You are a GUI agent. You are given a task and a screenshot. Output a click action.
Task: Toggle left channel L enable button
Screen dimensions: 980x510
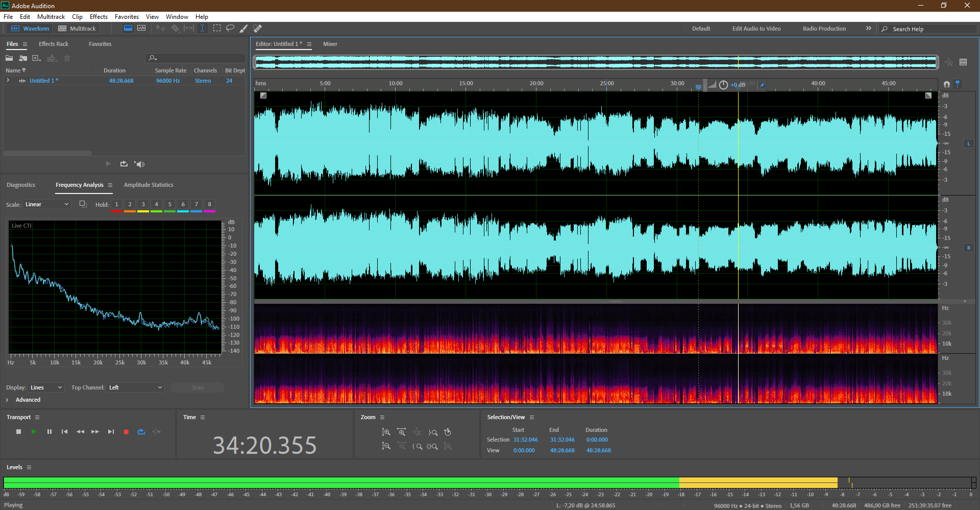969,144
